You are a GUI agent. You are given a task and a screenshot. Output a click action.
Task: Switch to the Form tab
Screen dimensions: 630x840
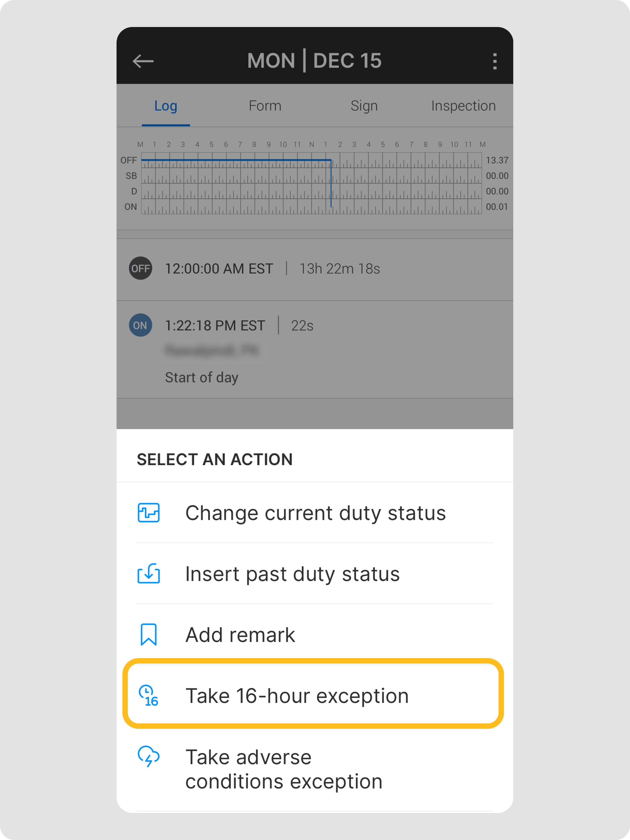click(265, 106)
